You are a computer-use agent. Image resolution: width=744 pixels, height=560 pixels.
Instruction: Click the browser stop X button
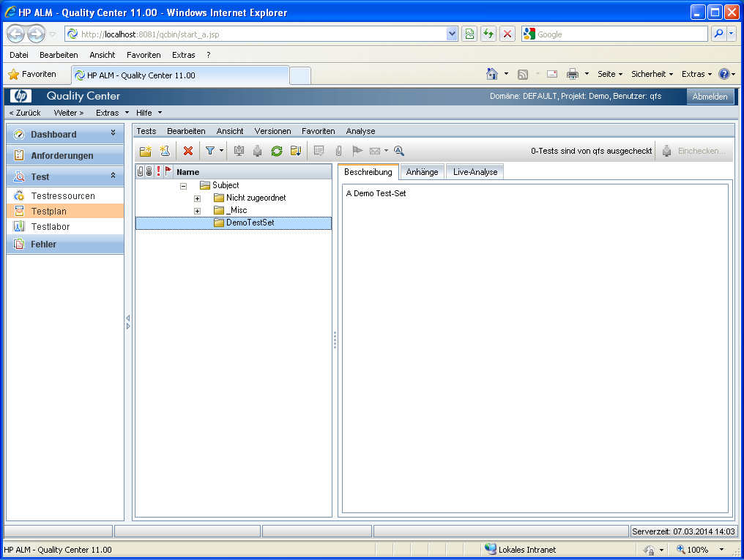pyautogui.click(x=507, y=34)
